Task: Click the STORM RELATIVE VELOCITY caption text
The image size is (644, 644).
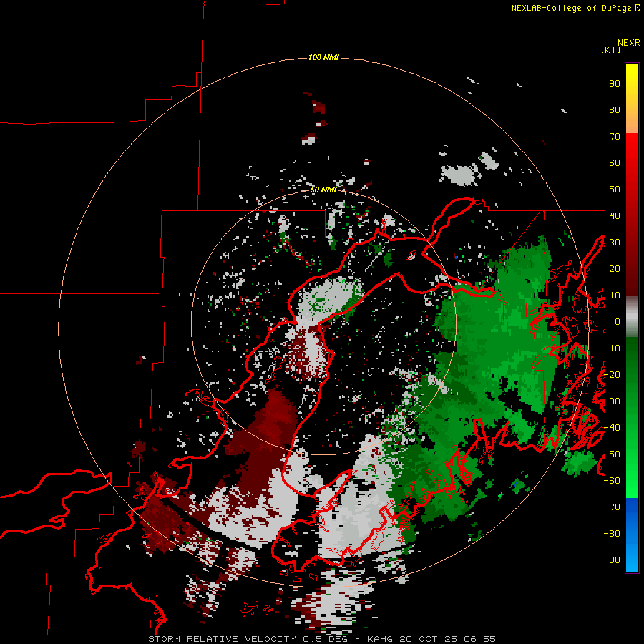Action: pyautogui.click(x=224, y=639)
